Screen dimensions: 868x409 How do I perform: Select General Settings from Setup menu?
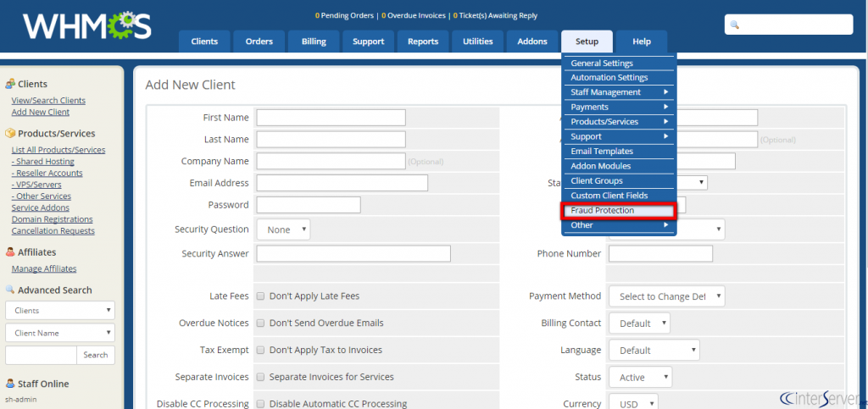click(x=619, y=63)
